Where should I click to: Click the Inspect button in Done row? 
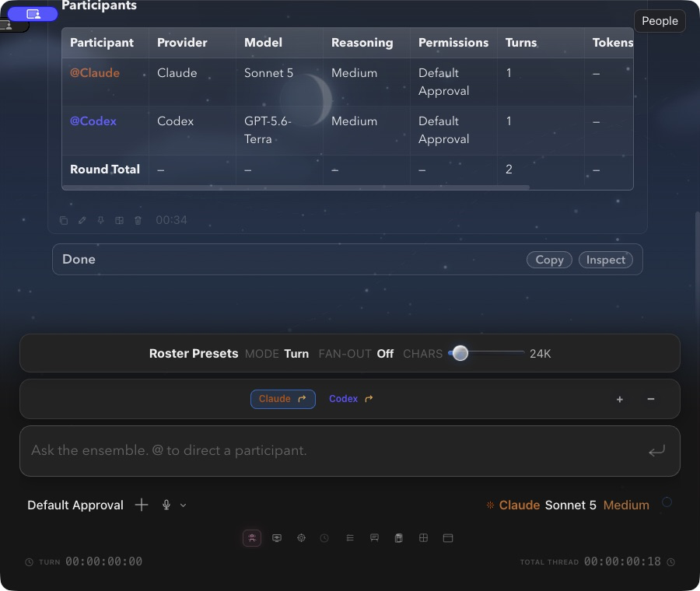[x=605, y=260]
